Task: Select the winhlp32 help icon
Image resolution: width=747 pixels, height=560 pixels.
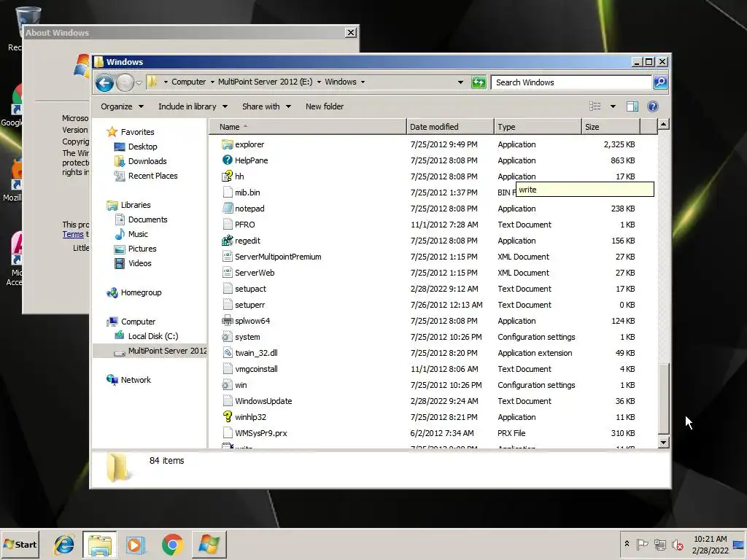Action: pyautogui.click(x=228, y=417)
